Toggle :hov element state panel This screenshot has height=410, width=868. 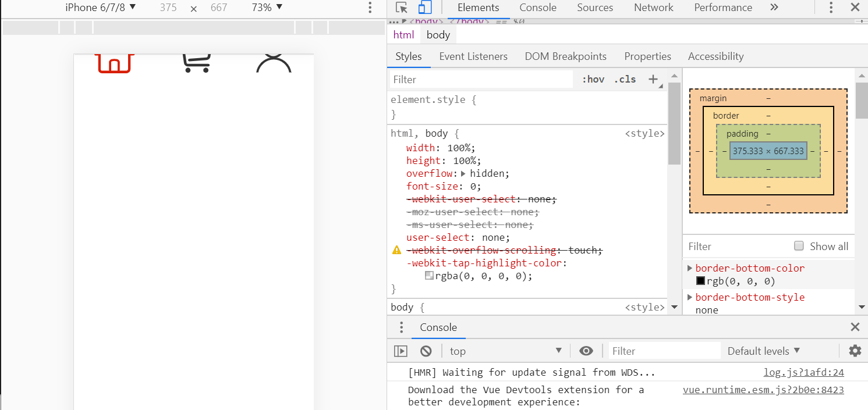point(593,80)
